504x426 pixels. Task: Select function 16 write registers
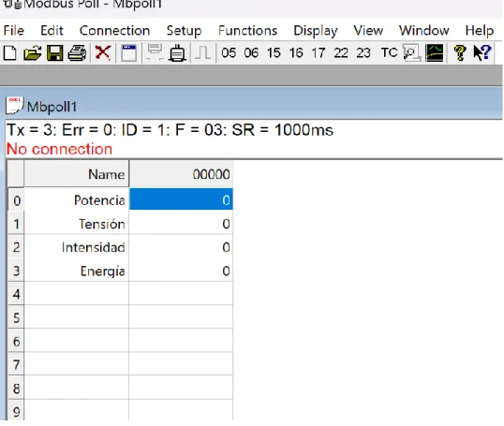(x=296, y=52)
